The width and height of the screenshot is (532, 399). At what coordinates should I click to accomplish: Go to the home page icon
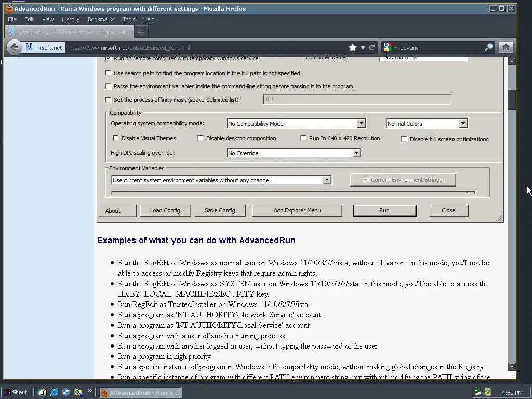[x=506, y=47]
